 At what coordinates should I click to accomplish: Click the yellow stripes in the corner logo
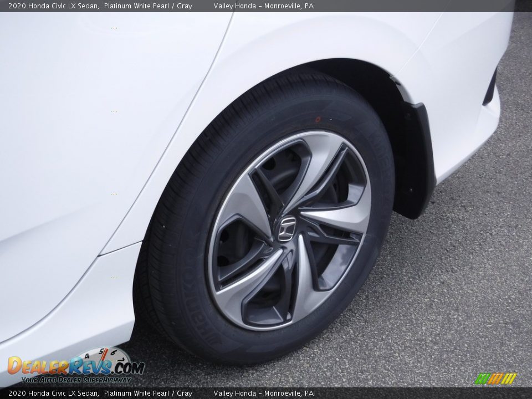tap(509, 378)
